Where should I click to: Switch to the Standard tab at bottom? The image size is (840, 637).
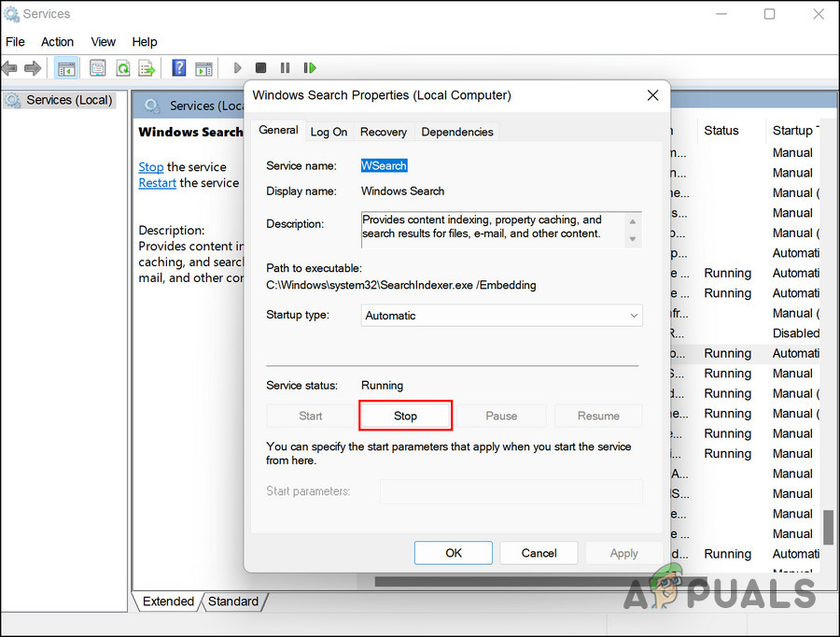(x=233, y=602)
